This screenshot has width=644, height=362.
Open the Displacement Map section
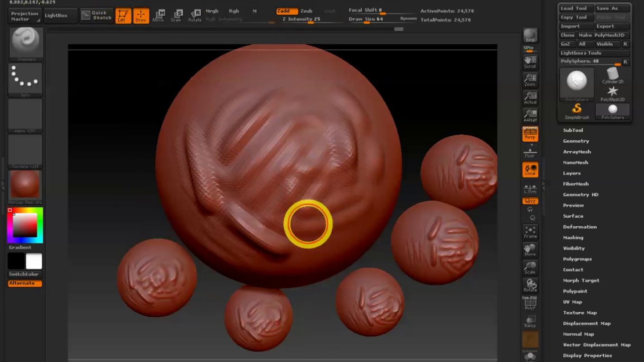pos(587,323)
